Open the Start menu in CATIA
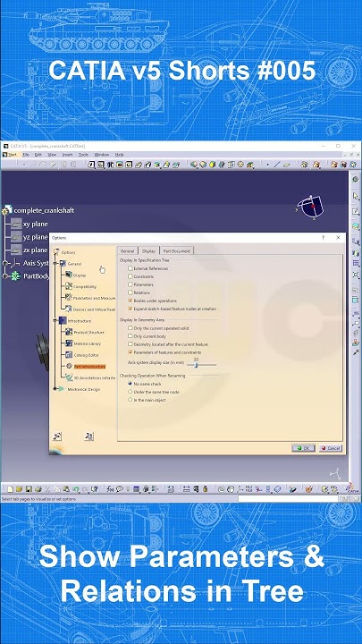The image size is (362, 644). 10,155
